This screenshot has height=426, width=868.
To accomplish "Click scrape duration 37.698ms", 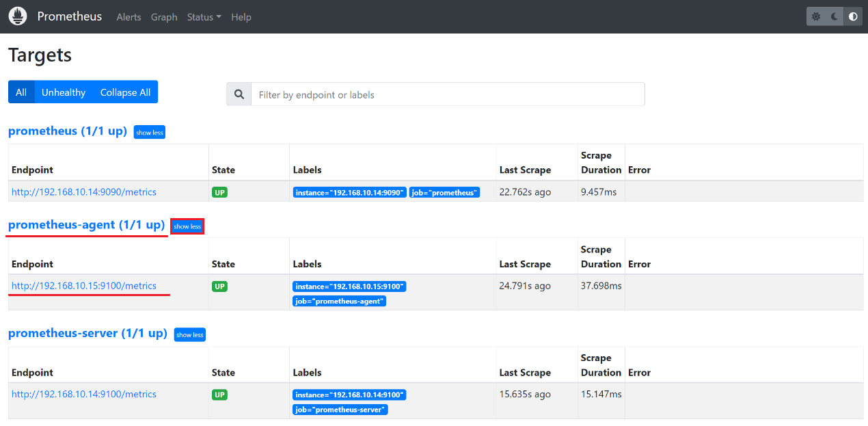I will [601, 286].
